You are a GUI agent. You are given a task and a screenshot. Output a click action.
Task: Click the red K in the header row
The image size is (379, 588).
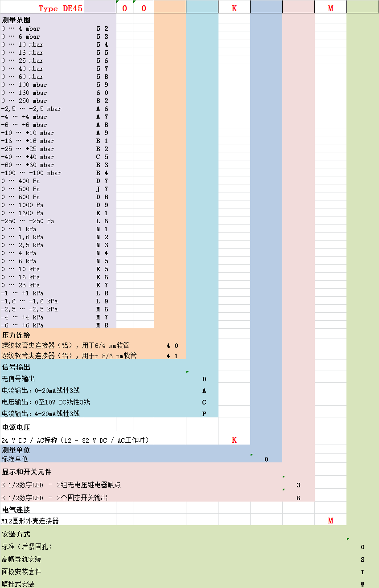[x=234, y=8]
